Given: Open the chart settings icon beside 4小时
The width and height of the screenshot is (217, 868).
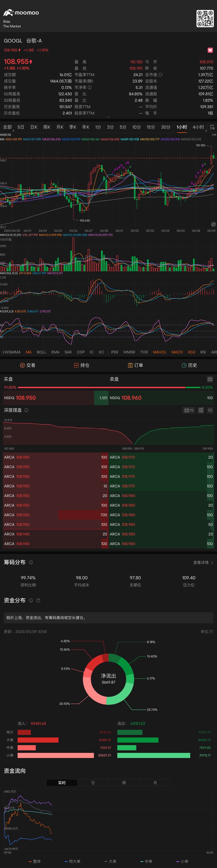Looking at the screenshot, I should (212, 127).
